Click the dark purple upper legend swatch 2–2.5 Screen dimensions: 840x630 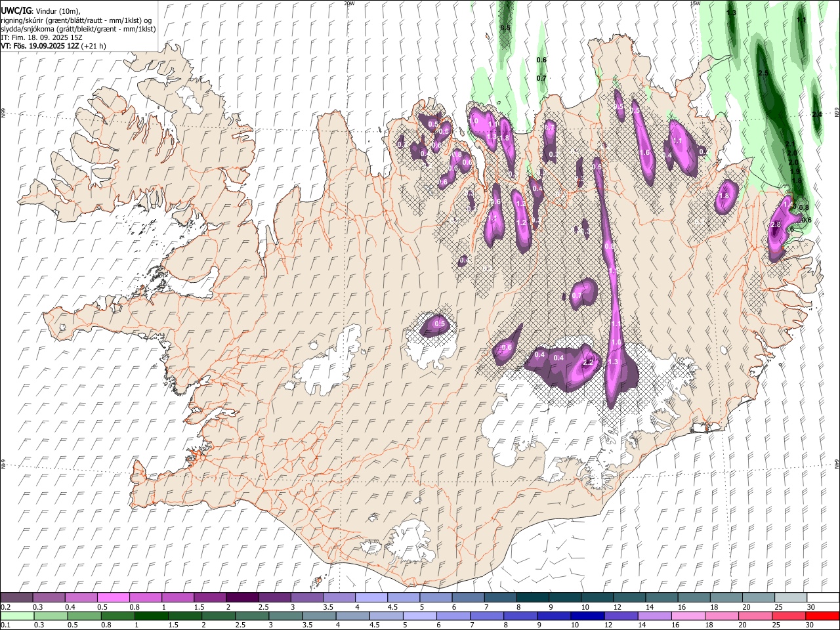point(241,598)
